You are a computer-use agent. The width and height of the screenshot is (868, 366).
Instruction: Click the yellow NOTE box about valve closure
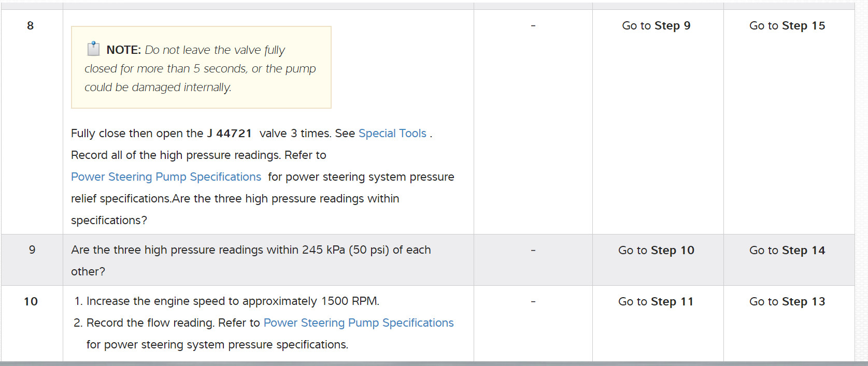(201, 68)
